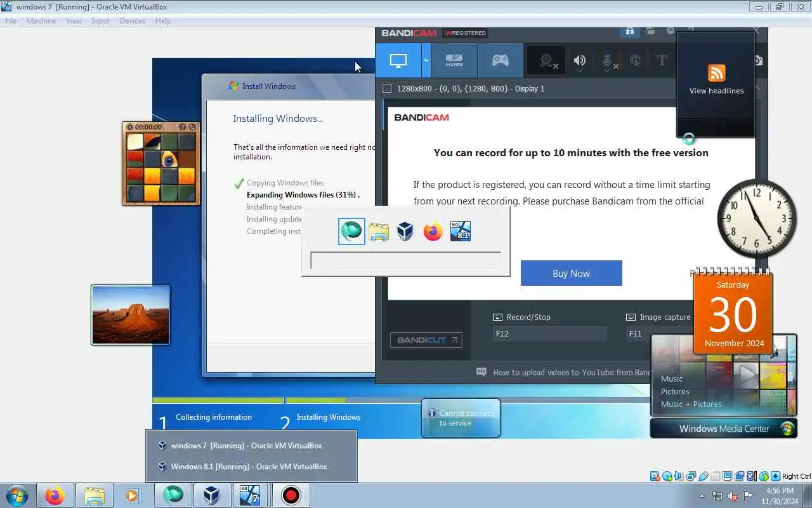Viewport: 812px width, 508px height.
Task: Click the teal app taskbar button
Action: 173,495
